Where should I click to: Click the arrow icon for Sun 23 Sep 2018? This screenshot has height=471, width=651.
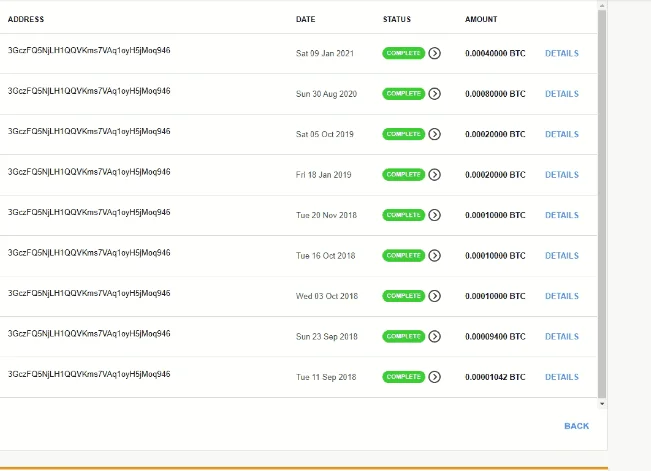[434, 336]
